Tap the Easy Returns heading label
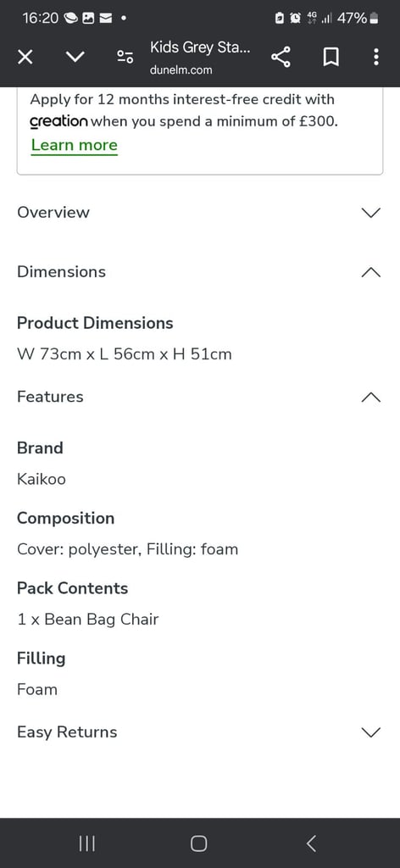400x868 pixels. [67, 732]
